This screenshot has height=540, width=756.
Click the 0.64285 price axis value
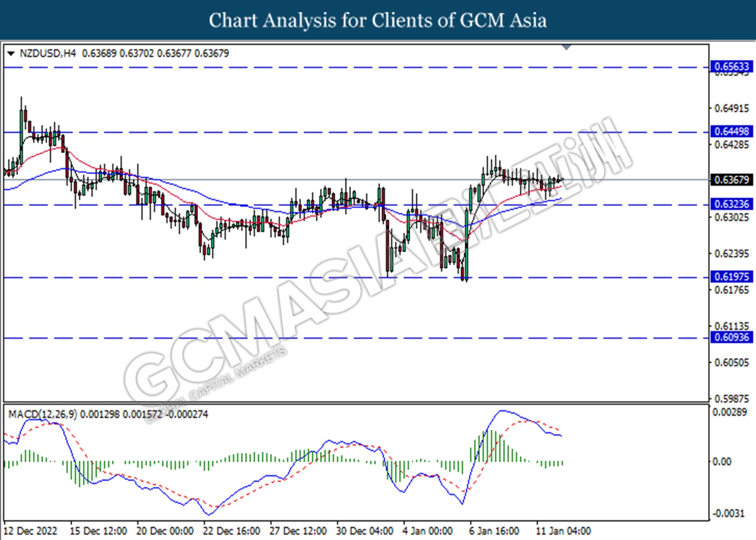(731, 145)
